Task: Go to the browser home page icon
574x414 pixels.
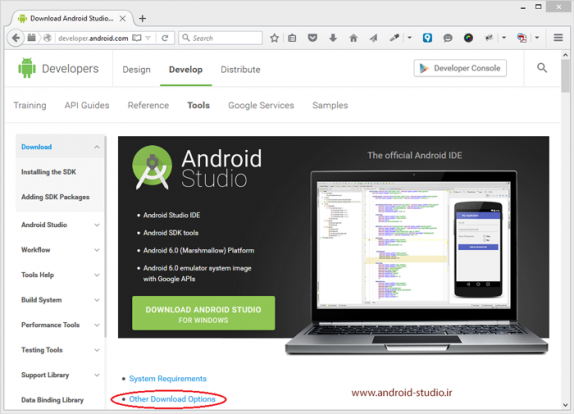Action: point(353,38)
